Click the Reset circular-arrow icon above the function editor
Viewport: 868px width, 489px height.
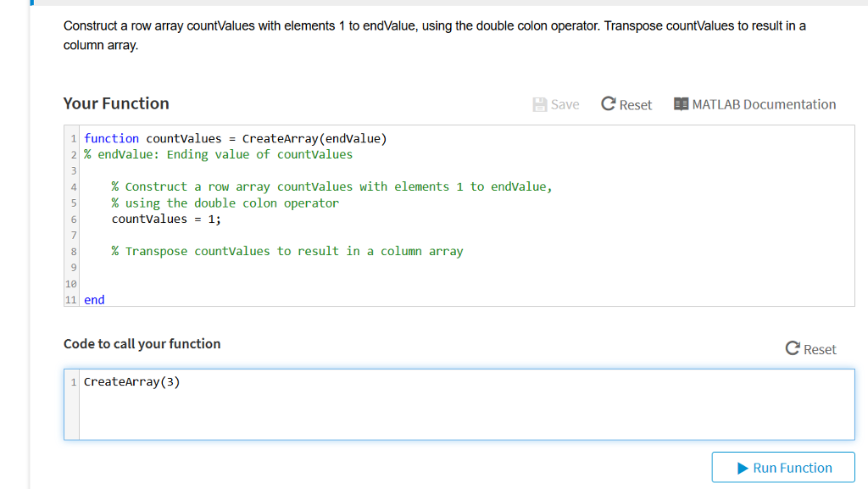click(607, 104)
